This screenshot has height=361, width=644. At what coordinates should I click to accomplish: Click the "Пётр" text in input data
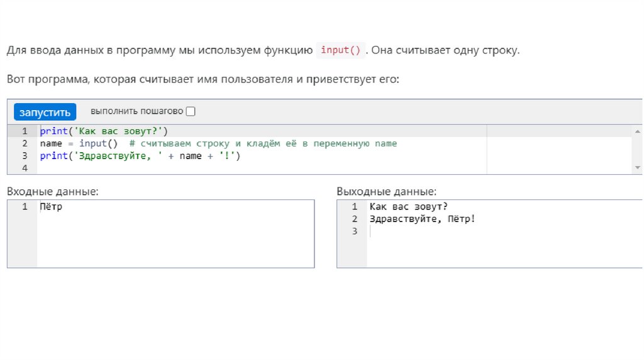[51, 207]
